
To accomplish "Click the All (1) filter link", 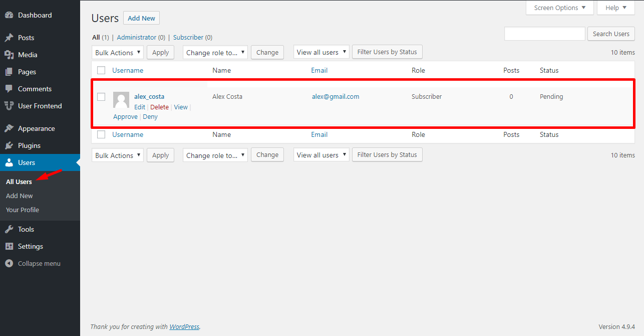I will [x=101, y=37].
